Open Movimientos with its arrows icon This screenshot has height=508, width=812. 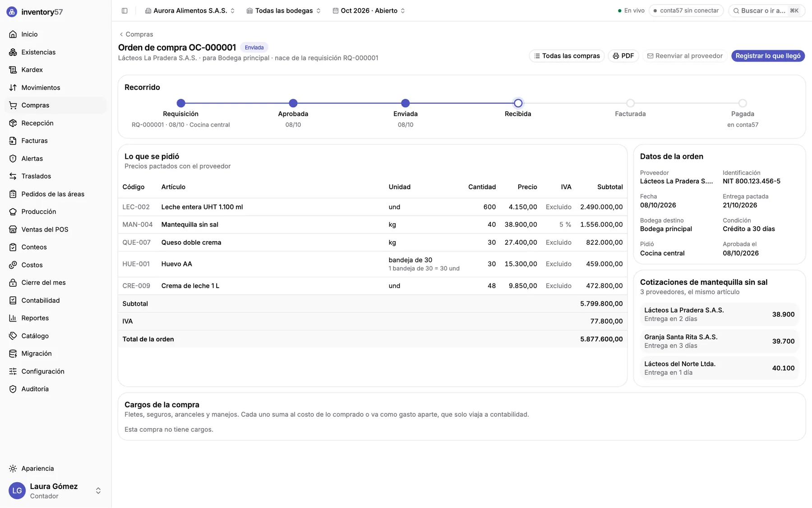(x=13, y=88)
